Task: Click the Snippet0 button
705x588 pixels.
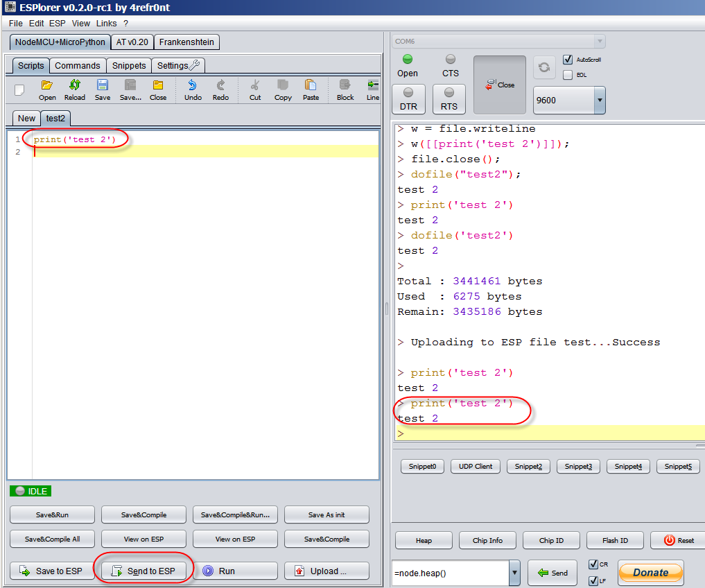Action: (422, 466)
